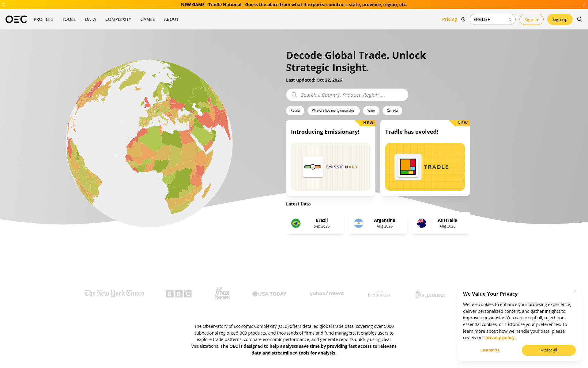Open the Emissionary app image

click(x=331, y=167)
